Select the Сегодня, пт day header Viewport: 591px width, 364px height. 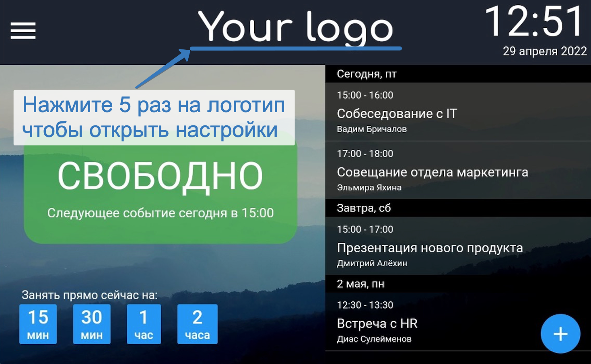click(x=458, y=74)
